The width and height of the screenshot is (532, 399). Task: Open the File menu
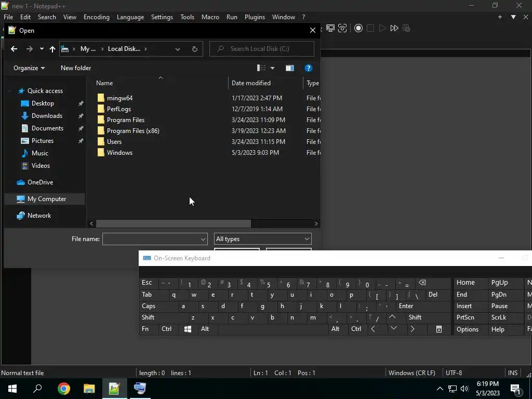coord(8,17)
